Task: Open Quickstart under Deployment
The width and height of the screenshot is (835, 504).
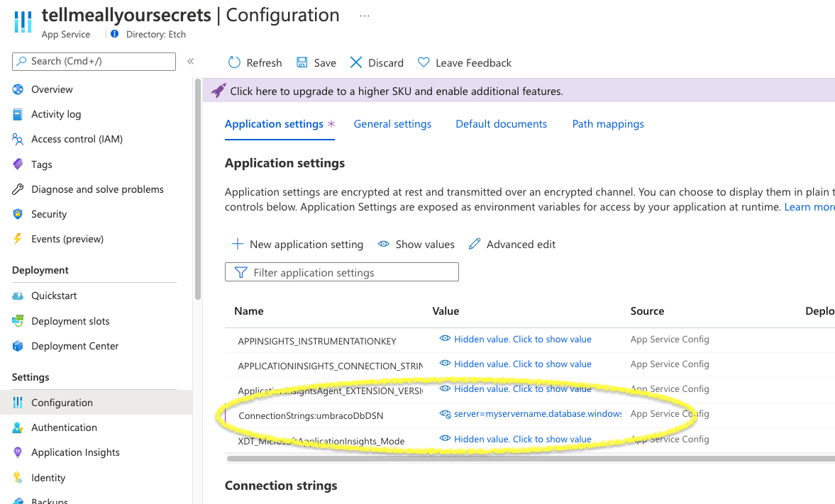Action: [x=54, y=296]
